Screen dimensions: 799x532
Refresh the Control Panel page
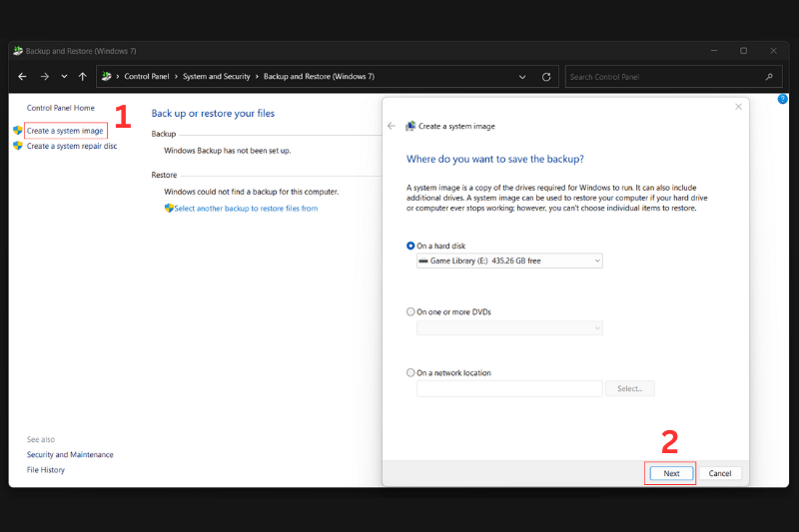click(x=546, y=77)
